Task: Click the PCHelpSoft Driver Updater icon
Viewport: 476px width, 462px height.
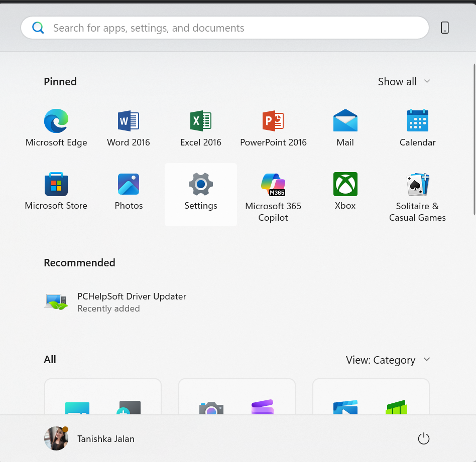Action: click(56, 302)
